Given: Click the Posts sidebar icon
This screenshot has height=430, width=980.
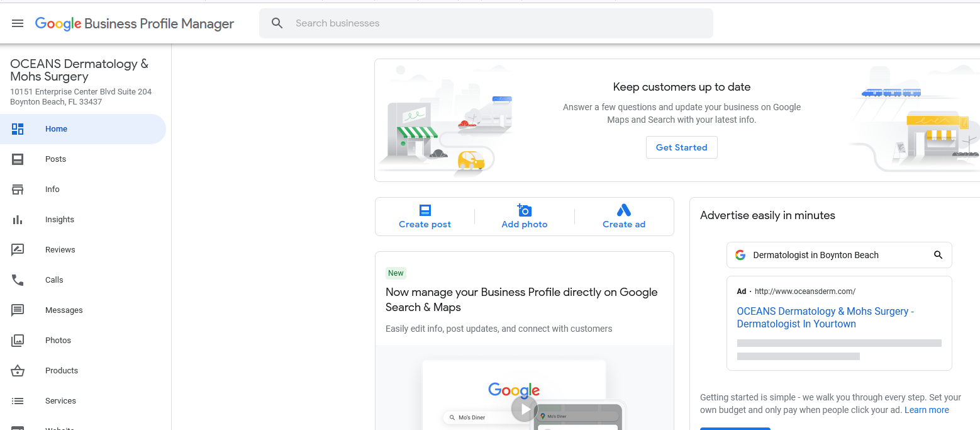Looking at the screenshot, I should (18, 159).
